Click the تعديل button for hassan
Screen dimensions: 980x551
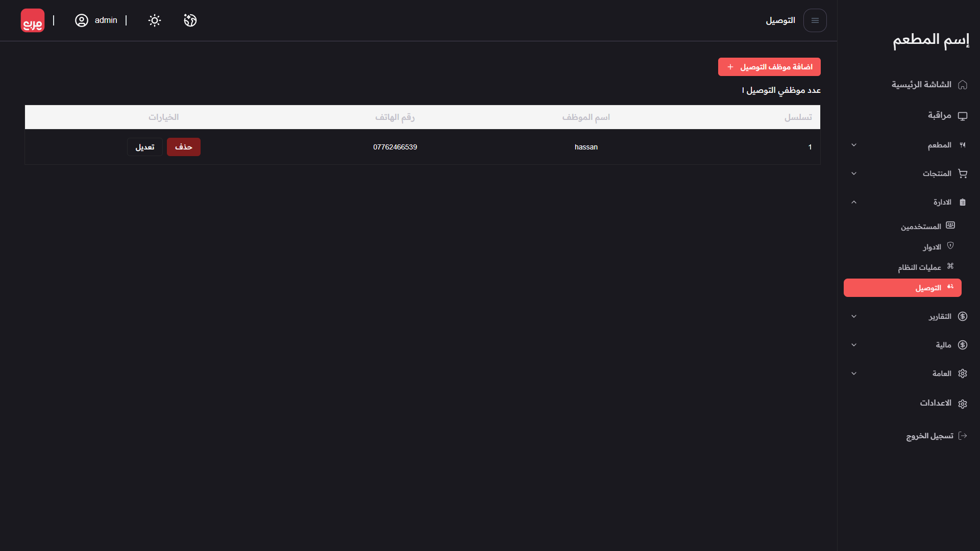[145, 147]
